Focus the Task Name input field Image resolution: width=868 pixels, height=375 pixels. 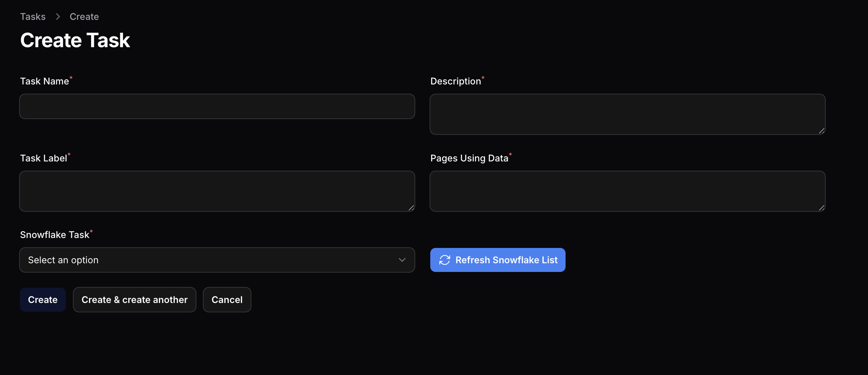point(217,106)
